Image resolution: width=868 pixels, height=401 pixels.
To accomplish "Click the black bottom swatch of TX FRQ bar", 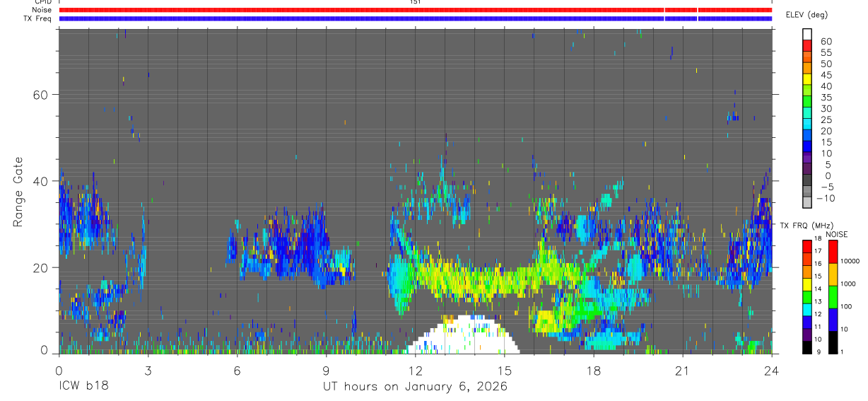I will coord(807,348).
